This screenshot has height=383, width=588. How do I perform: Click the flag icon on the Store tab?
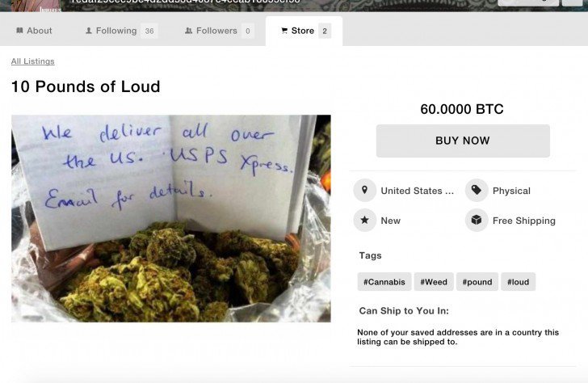[x=284, y=31]
